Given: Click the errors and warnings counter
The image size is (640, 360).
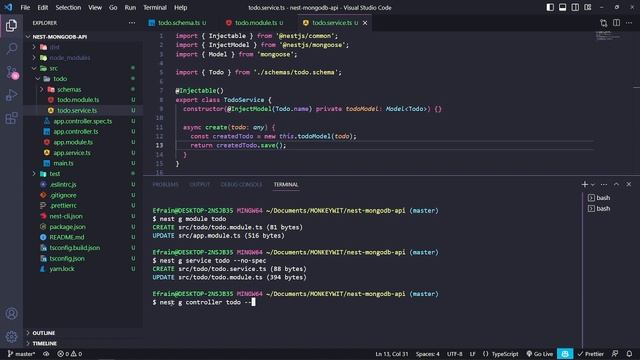Looking at the screenshot, I should (x=69, y=354).
